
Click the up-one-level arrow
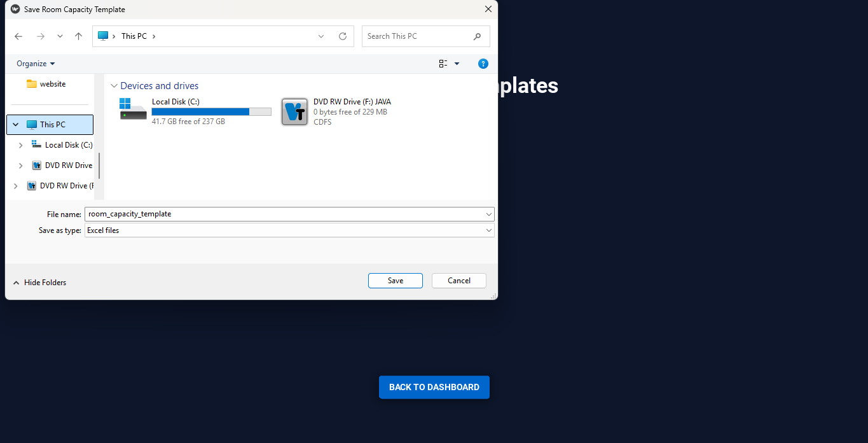pos(78,36)
